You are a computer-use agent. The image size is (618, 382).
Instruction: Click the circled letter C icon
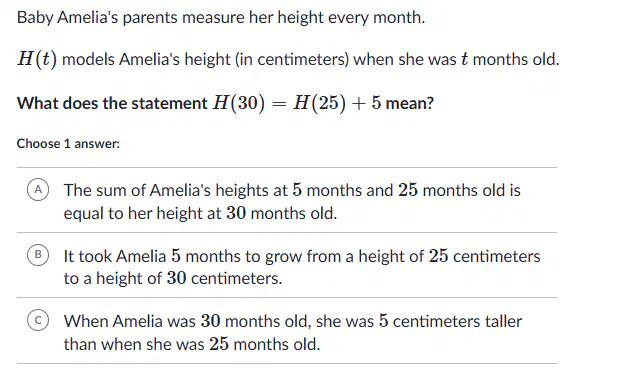(38, 320)
